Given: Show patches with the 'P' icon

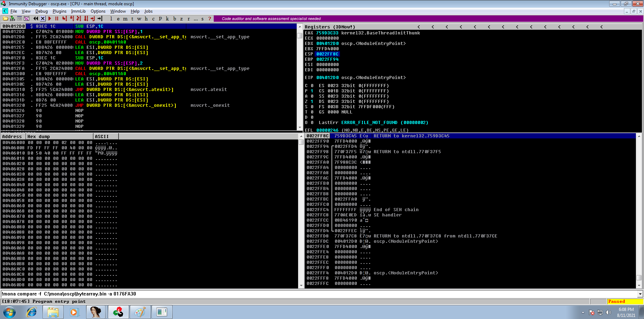Looking at the screenshot, I should pyautogui.click(x=160, y=19).
